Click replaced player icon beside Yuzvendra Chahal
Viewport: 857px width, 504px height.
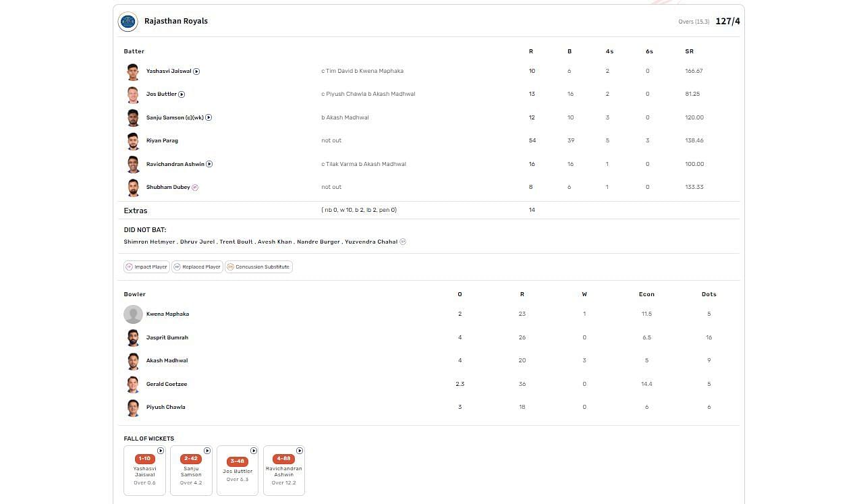point(403,242)
